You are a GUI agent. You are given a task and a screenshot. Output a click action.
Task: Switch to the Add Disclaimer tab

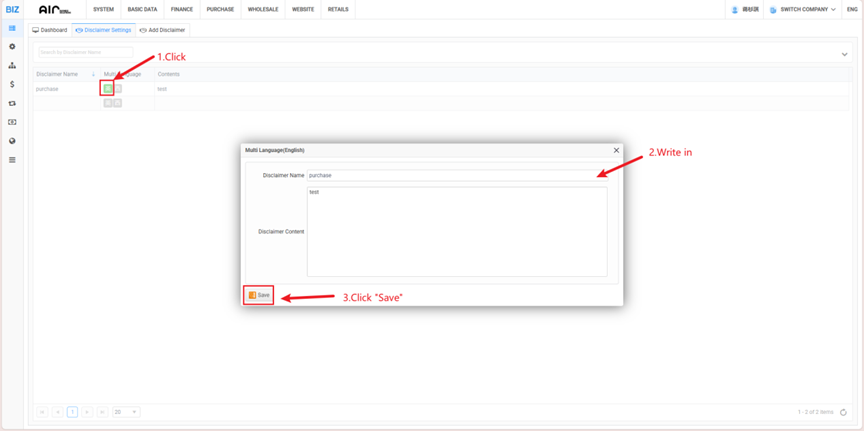163,30
